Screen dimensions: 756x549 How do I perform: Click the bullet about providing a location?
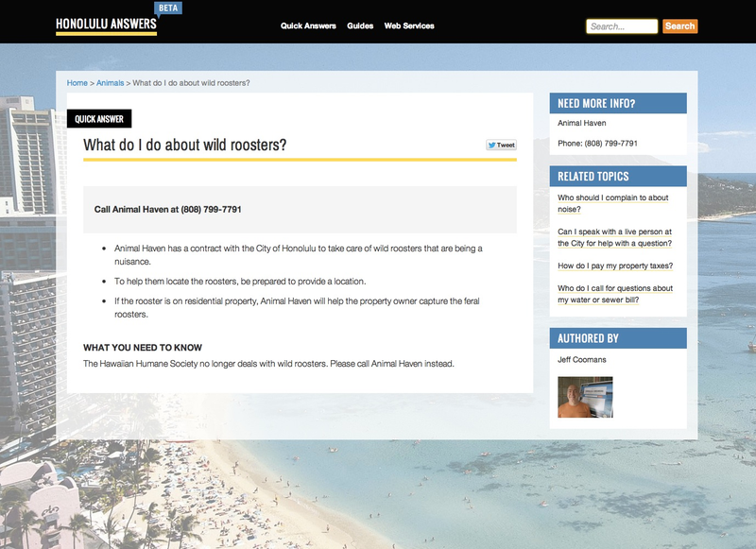coord(240,281)
